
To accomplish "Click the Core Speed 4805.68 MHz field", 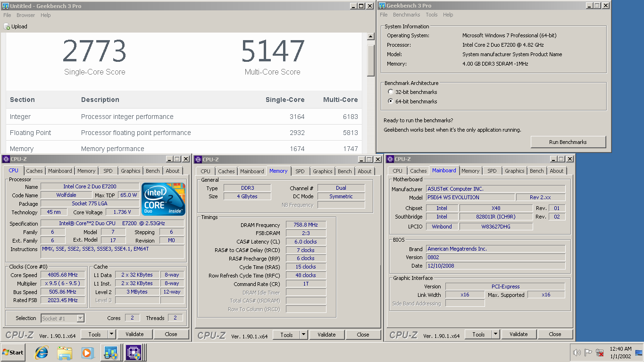I will (63, 275).
